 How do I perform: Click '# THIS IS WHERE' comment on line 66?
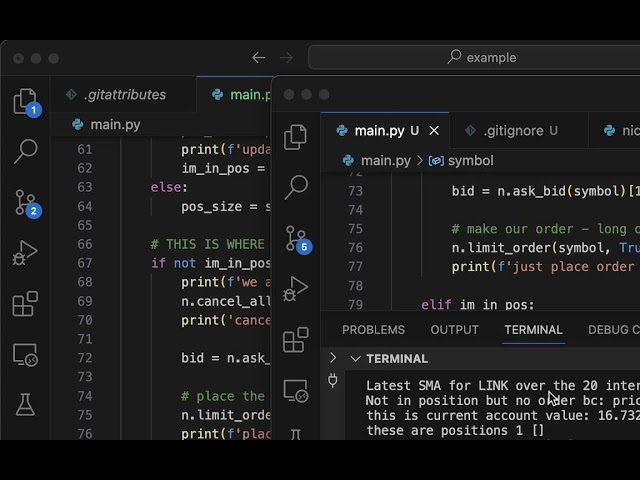(x=207, y=244)
